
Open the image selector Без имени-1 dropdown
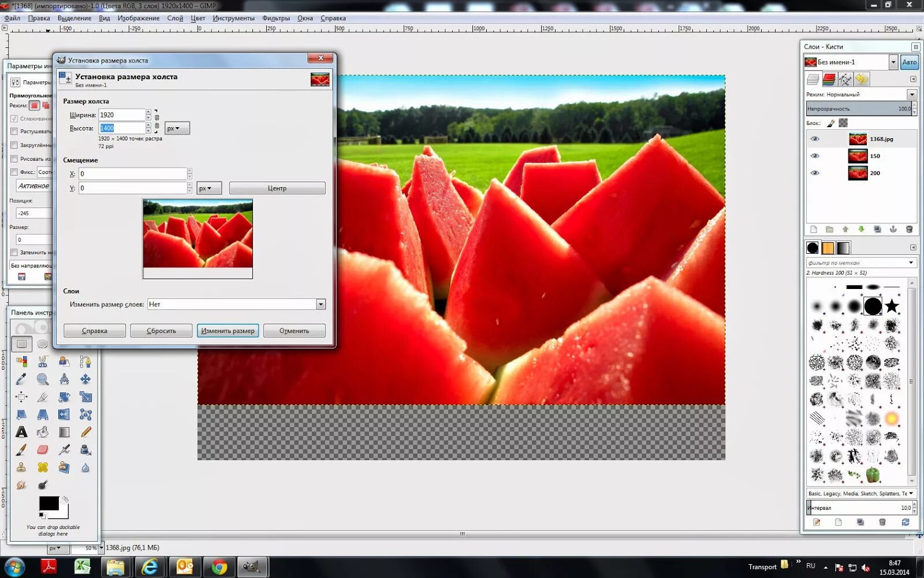point(893,62)
